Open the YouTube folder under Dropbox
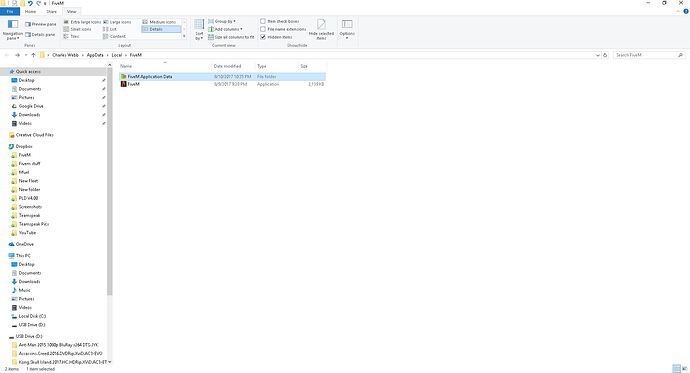 click(x=27, y=233)
